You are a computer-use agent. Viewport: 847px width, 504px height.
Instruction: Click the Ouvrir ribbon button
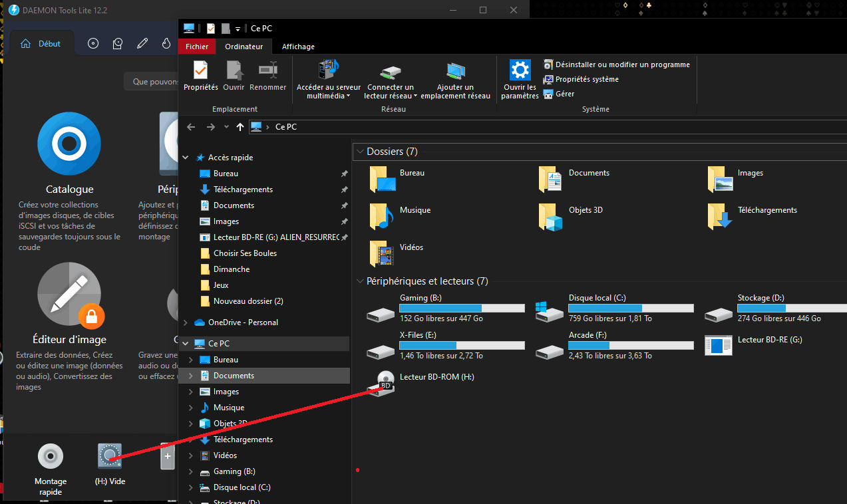(234, 76)
